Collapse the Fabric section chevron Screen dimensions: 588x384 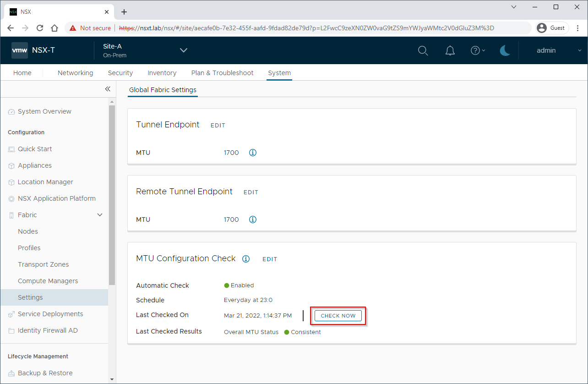[x=100, y=215]
